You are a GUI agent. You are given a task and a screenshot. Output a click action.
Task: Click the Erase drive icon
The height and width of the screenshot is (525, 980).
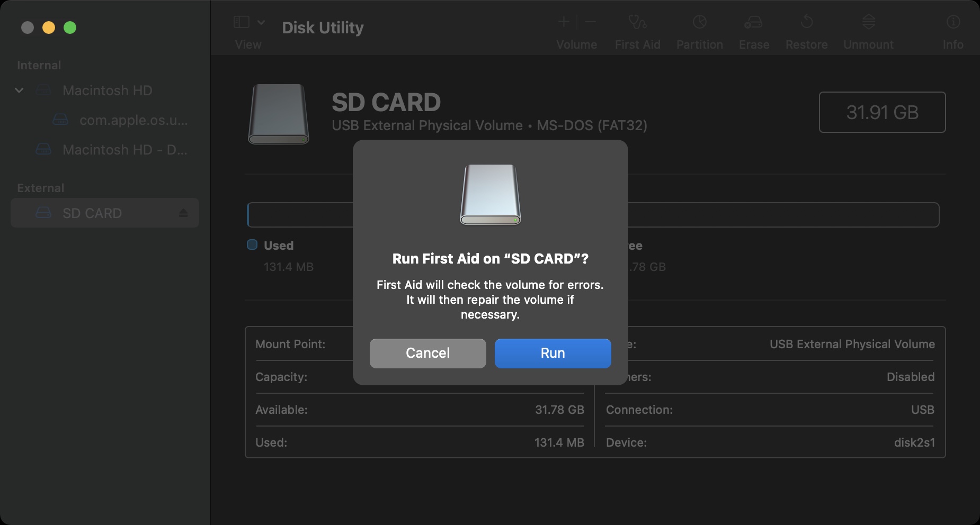pyautogui.click(x=753, y=22)
